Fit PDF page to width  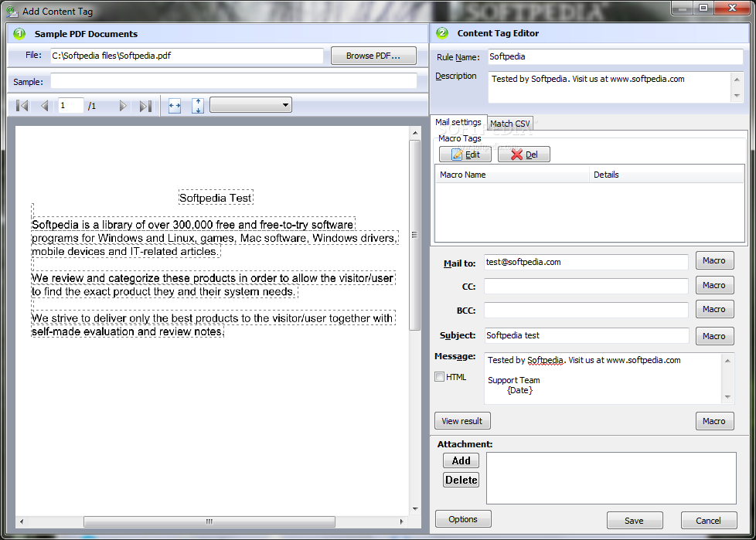pyautogui.click(x=175, y=106)
